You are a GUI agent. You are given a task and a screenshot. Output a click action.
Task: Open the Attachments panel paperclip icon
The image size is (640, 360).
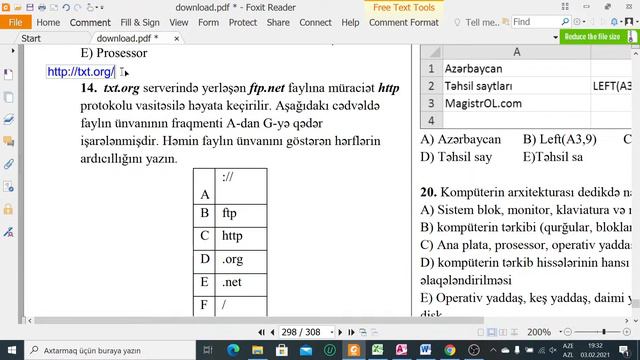point(8,164)
